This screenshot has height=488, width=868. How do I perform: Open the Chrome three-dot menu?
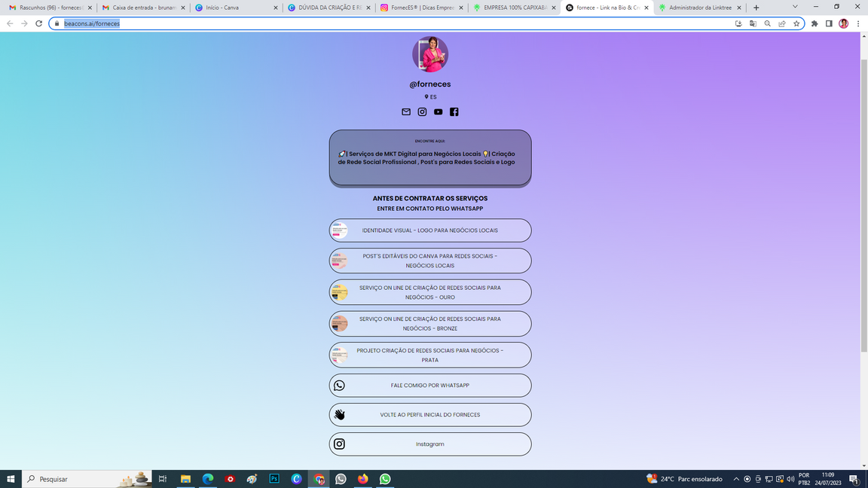point(858,23)
